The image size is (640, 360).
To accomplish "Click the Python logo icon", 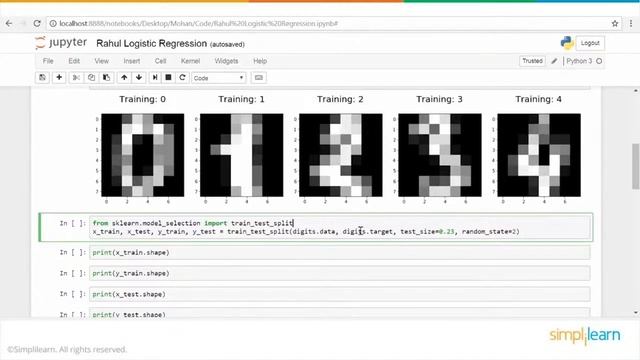I will click(567, 43).
